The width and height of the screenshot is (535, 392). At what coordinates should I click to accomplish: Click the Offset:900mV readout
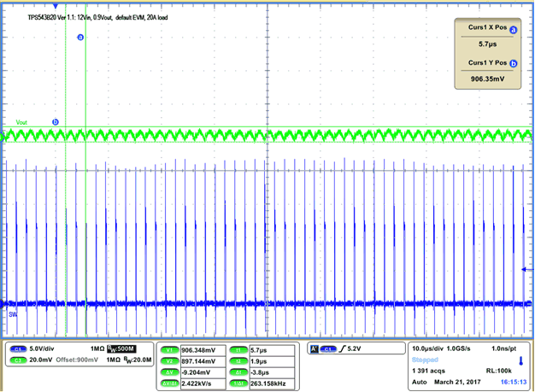tap(77, 360)
